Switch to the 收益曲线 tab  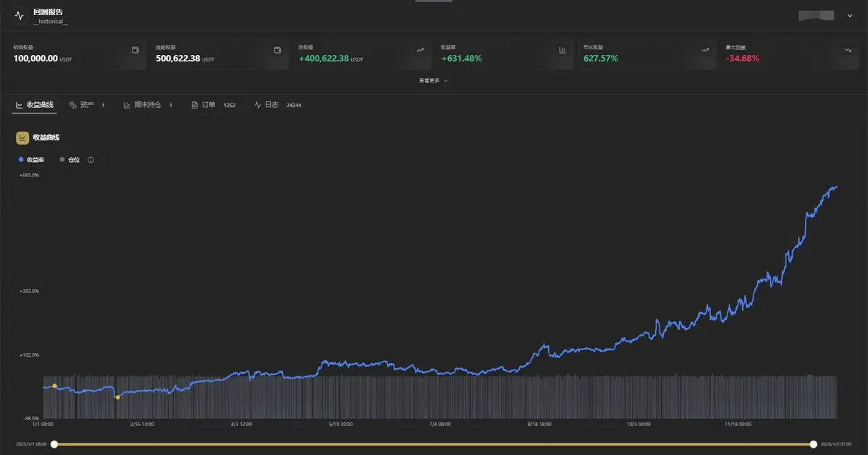[34, 105]
